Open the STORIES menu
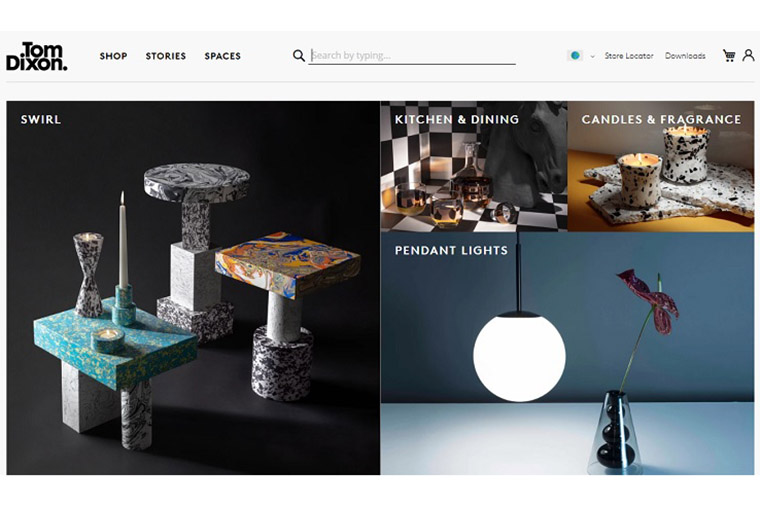The width and height of the screenshot is (760, 506). click(166, 56)
